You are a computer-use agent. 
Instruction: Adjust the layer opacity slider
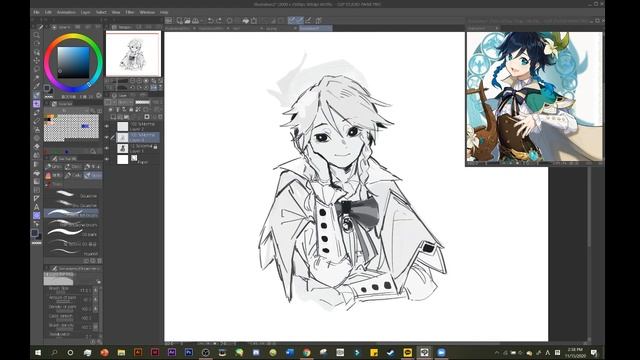click(x=143, y=102)
